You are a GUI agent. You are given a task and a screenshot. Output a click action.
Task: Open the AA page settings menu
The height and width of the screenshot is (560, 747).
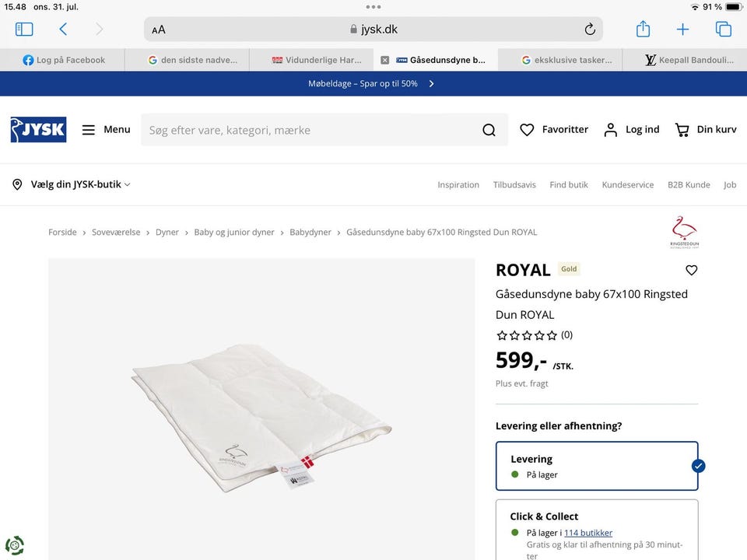159,30
